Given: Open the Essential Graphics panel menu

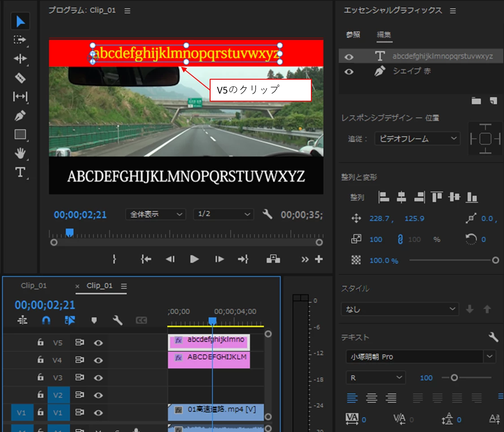Looking at the screenshot, I should tap(453, 11).
